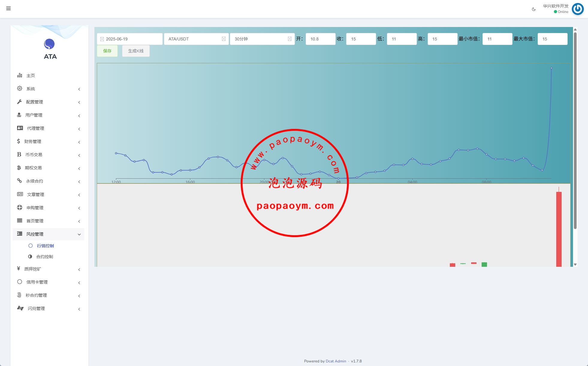The height and width of the screenshot is (366, 588).
Task: Open user avatar power icon menu
Action: pos(578,9)
